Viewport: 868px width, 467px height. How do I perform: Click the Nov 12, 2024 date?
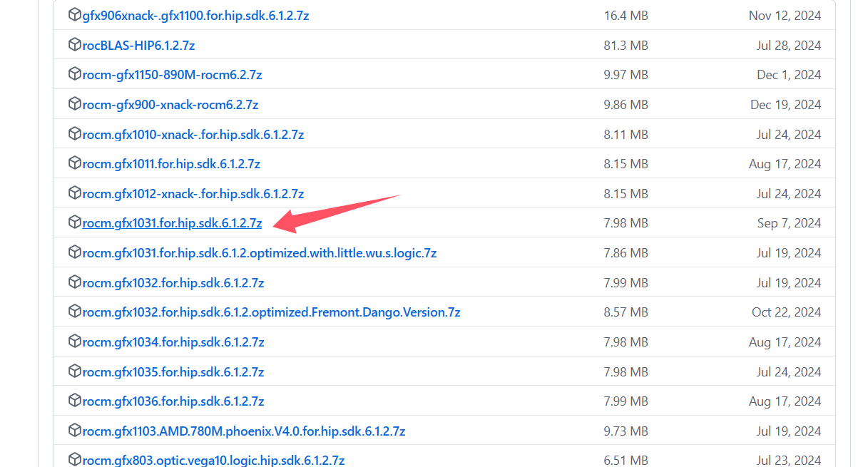pyautogui.click(x=785, y=16)
